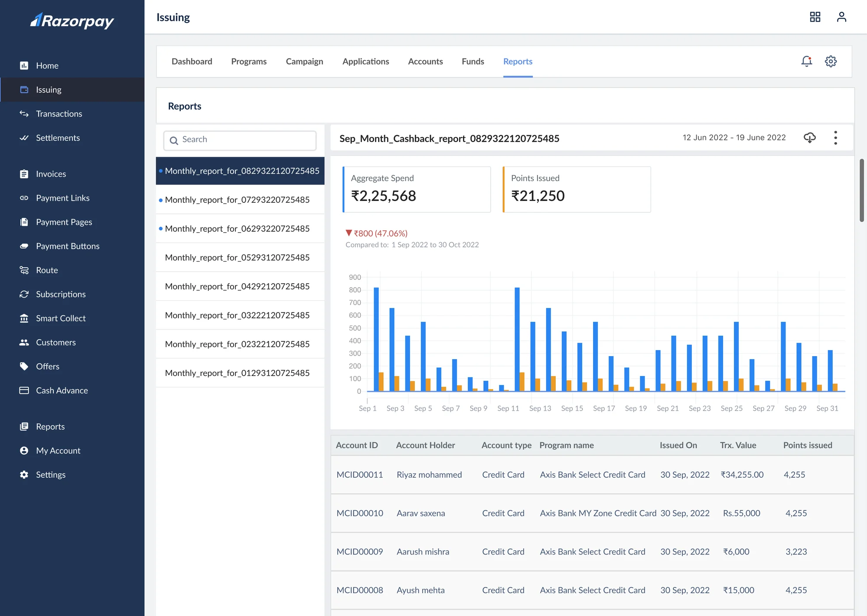
Task: Open the apps grid icon in header
Action: click(815, 17)
